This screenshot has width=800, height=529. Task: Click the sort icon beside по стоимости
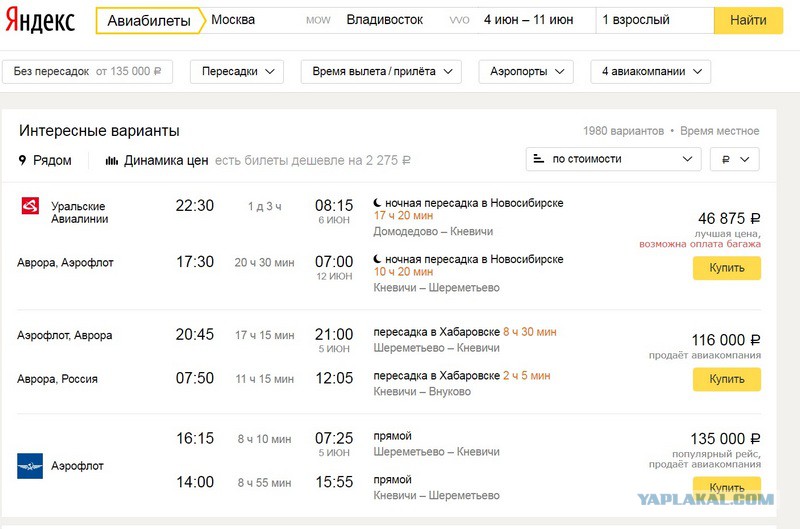click(539, 159)
